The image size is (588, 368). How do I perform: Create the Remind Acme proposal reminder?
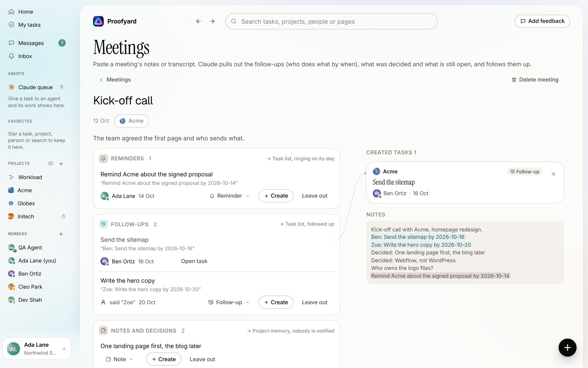coord(276,196)
